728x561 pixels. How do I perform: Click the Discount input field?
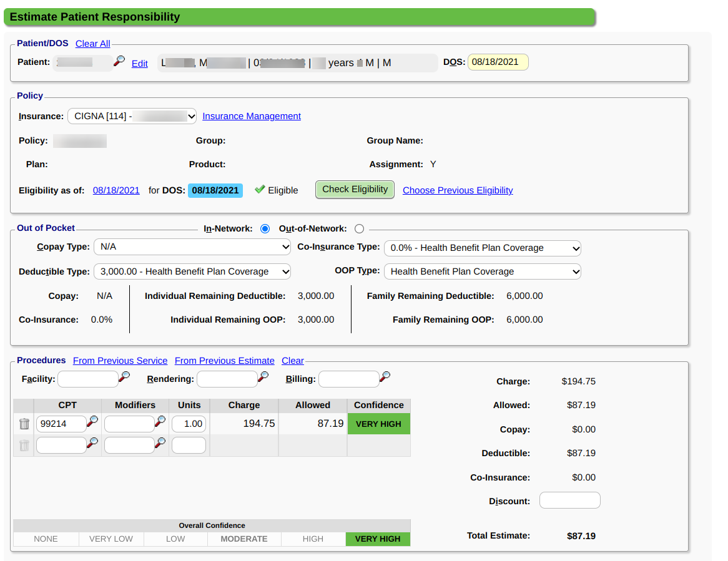(569, 500)
